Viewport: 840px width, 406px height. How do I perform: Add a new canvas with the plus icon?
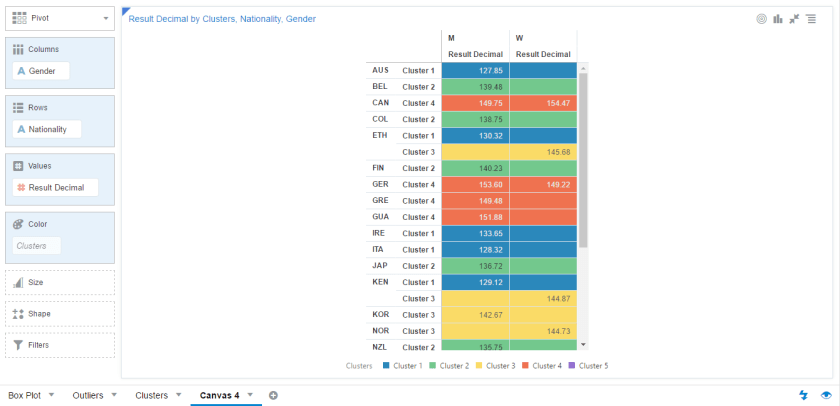(x=273, y=395)
